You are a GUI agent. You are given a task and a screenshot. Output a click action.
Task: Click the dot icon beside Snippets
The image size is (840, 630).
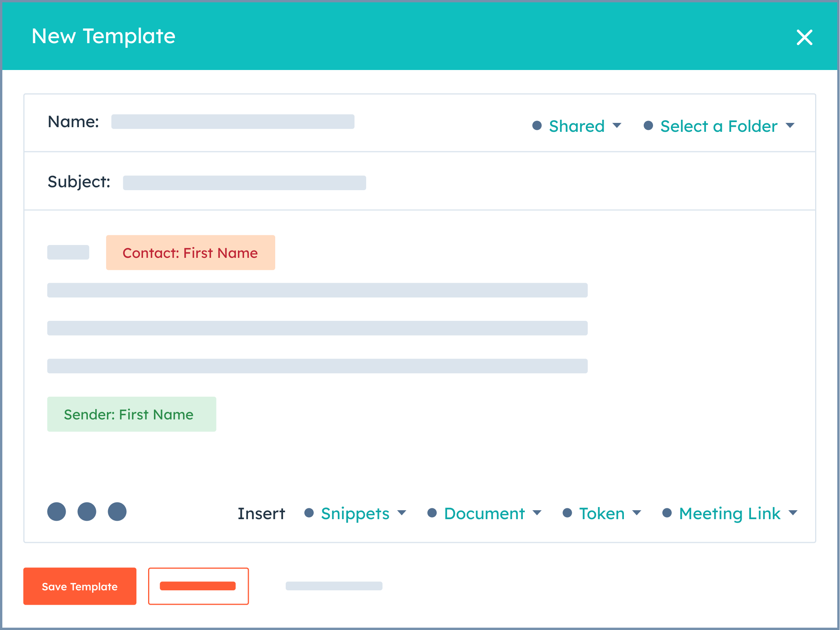tap(309, 513)
